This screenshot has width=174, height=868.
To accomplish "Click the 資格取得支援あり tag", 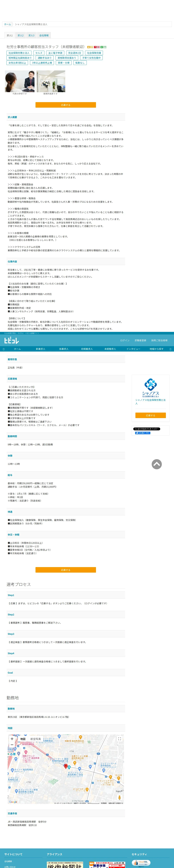I will pos(67,58).
